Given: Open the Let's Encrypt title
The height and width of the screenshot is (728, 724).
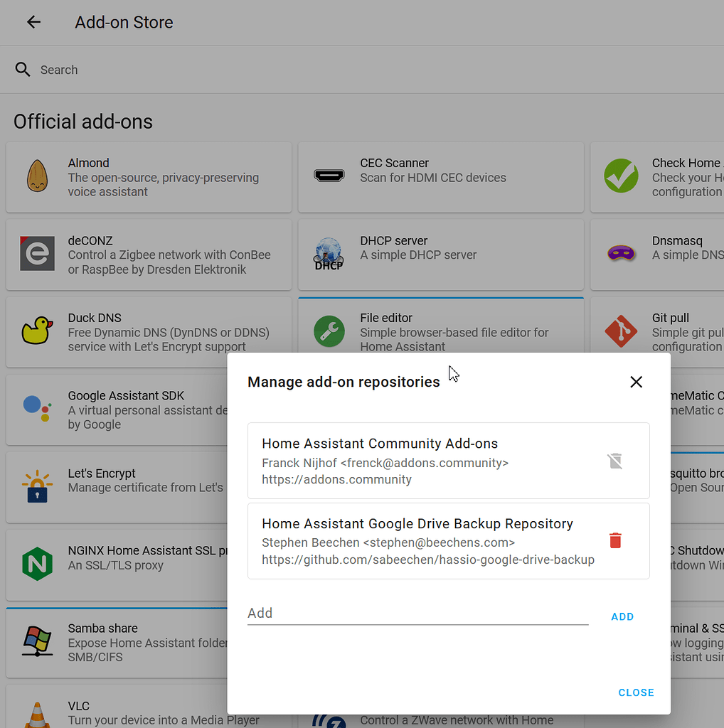Looking at the screenshot, I should (x=102, y=473).
